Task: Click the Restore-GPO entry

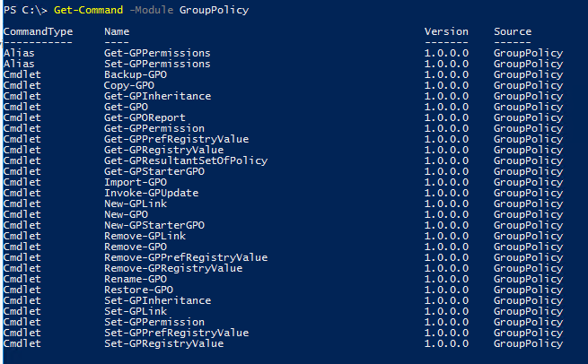Action: click(138, 290)
